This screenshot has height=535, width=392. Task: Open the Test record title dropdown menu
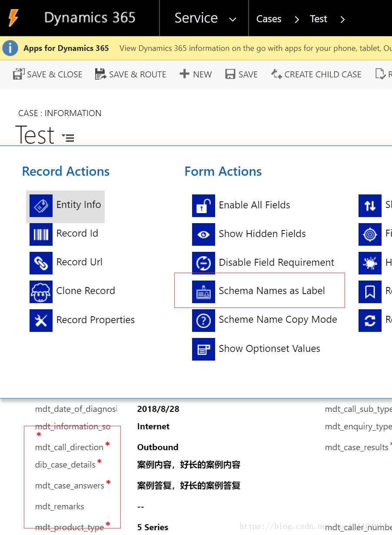pos(68,138)
